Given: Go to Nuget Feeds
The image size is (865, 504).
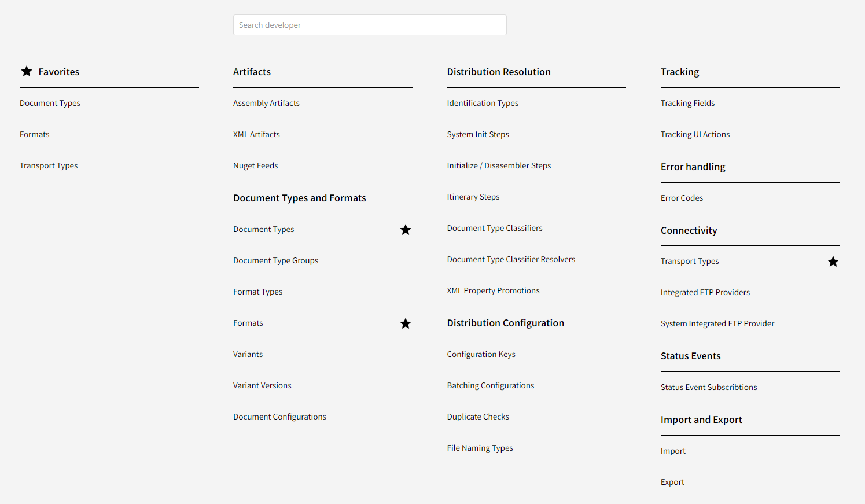Looking at the screenshot, I should click(255, 165).
